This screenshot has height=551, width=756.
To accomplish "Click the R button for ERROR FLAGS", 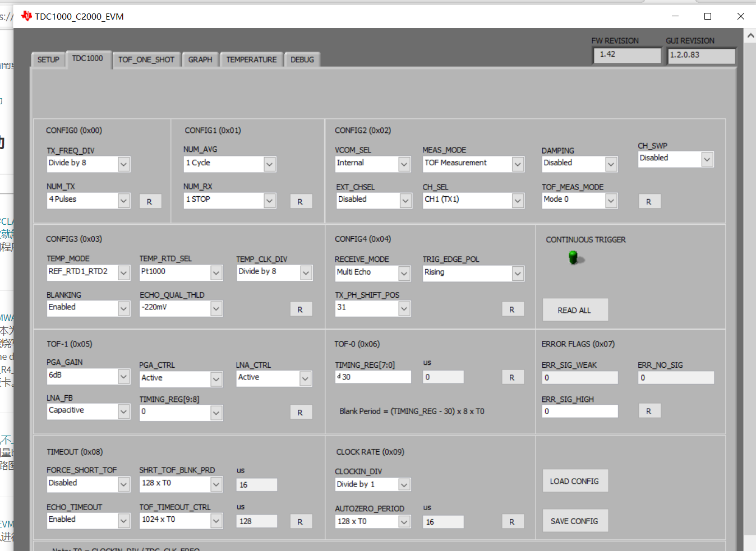I will click(649, 411).
